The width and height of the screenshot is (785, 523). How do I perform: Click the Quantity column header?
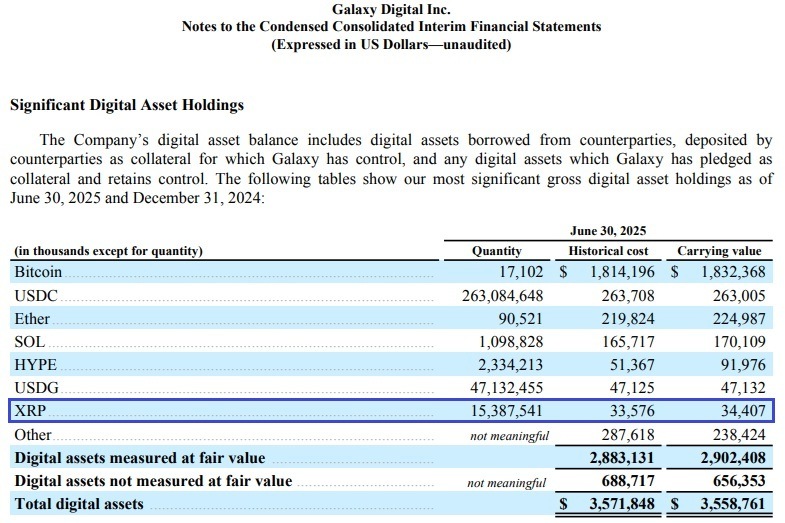coord(497,251)
